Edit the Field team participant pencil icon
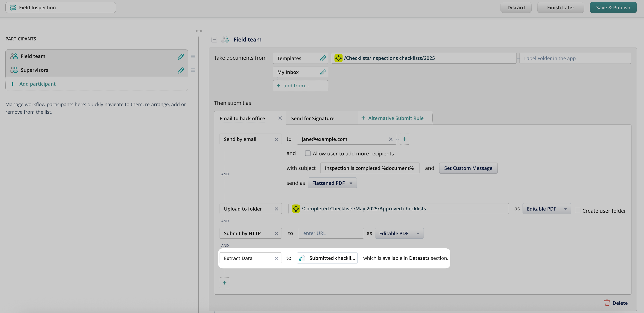This screenshot has height=313, width=644. coord(181,56)
